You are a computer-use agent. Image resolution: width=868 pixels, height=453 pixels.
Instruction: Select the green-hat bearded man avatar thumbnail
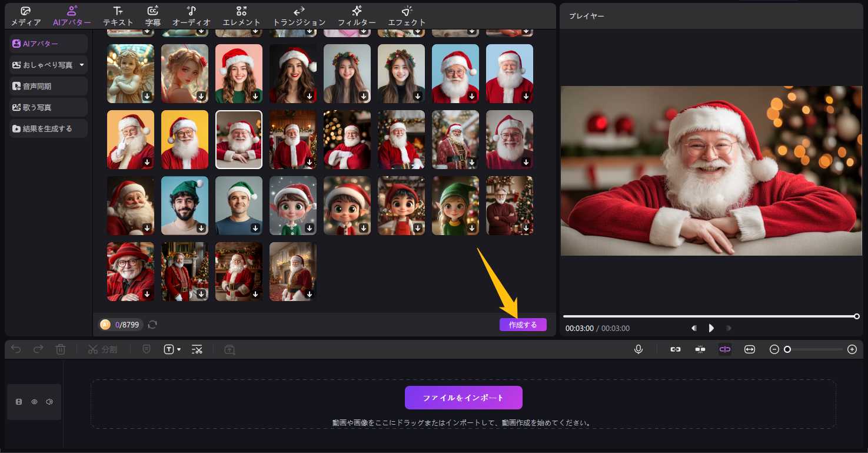coord(185,206)
